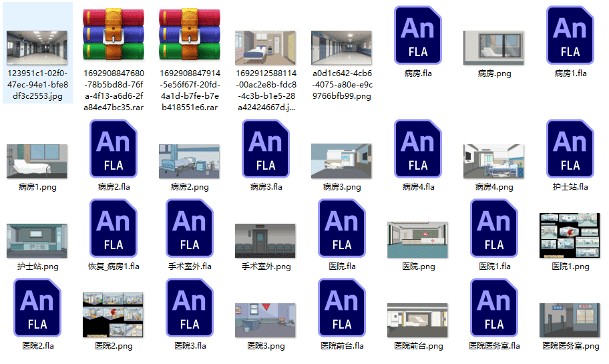
Task: Select the first WinRAR archive ending in bc35.rar
Action: (113, 34)
